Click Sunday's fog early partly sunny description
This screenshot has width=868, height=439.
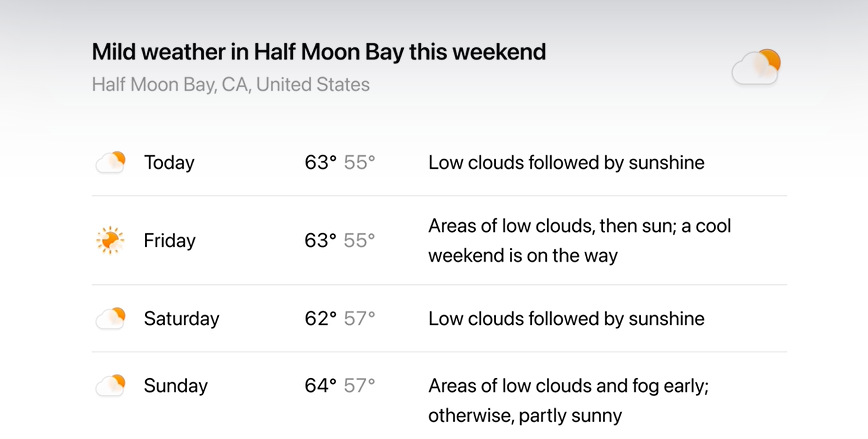(x=569, y=401)
